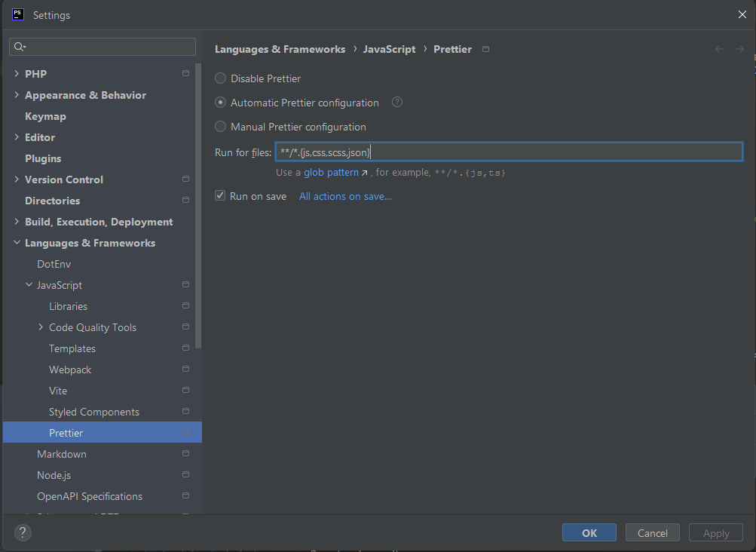Click the back navigation arrow icon
The width and height of the screenshot is (756, 552).
pos(719,49)
